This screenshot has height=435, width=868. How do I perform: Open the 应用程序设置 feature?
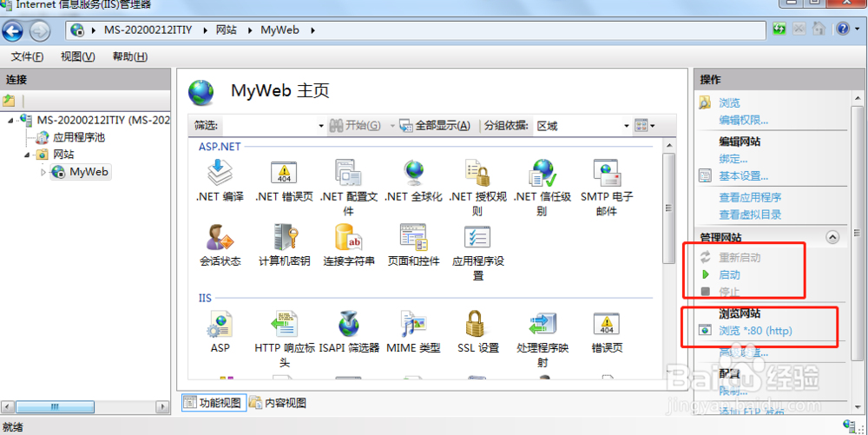(x=477, y=252)
